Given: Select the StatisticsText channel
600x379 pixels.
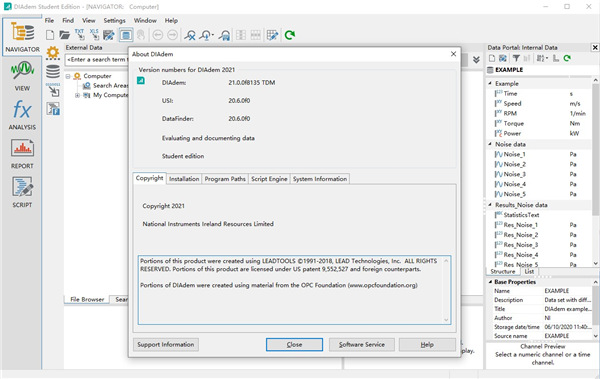Looking at the screenshot, I should pyautogui.click(x=521, y=215).
